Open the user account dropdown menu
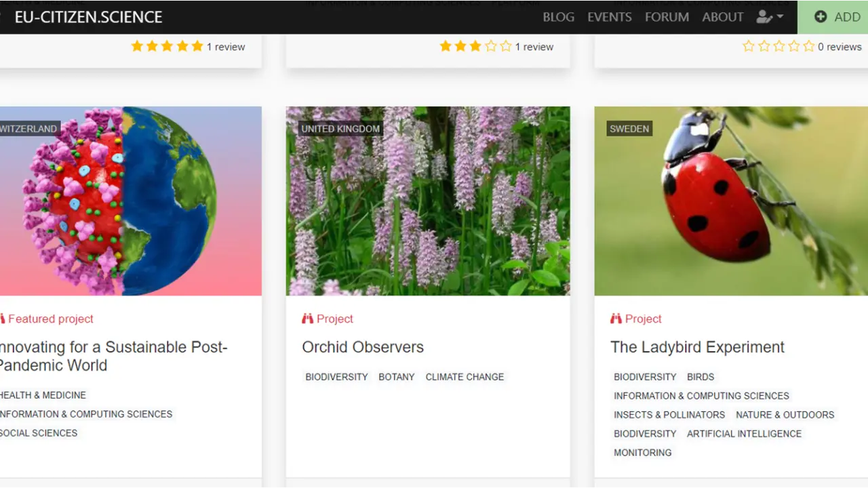 point(770,17)
